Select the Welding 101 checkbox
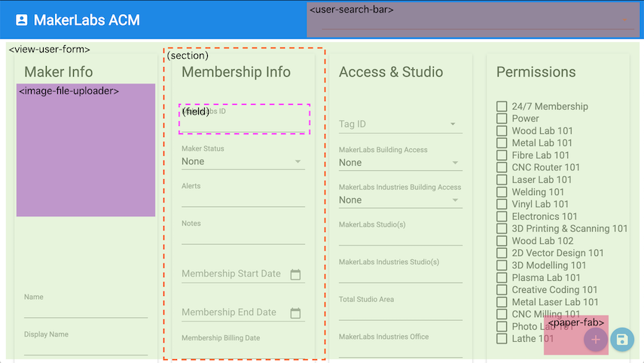Screen dimensions: 644x363 pyautogui.click(x=502, y=192)
